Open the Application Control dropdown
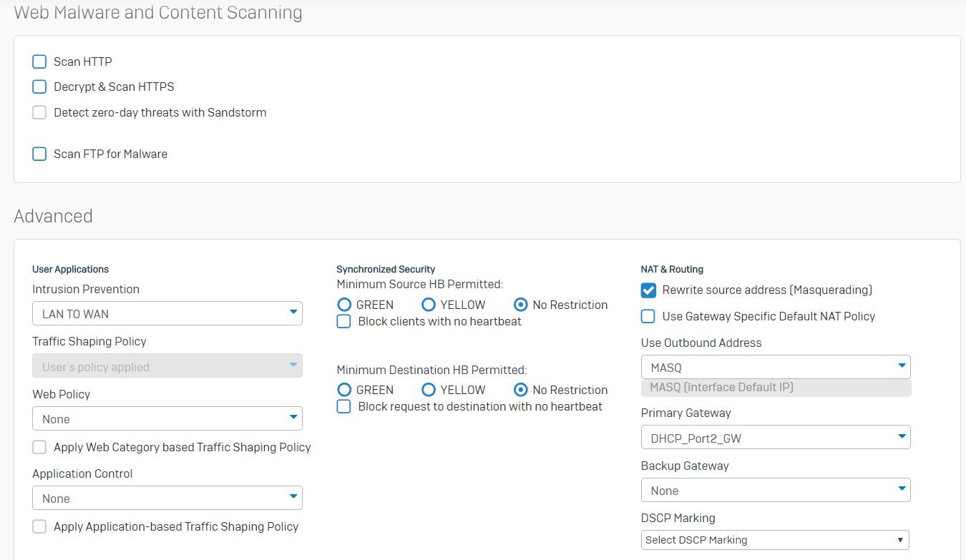This screenshot has width=966, height=560. (x=167, y=498)
